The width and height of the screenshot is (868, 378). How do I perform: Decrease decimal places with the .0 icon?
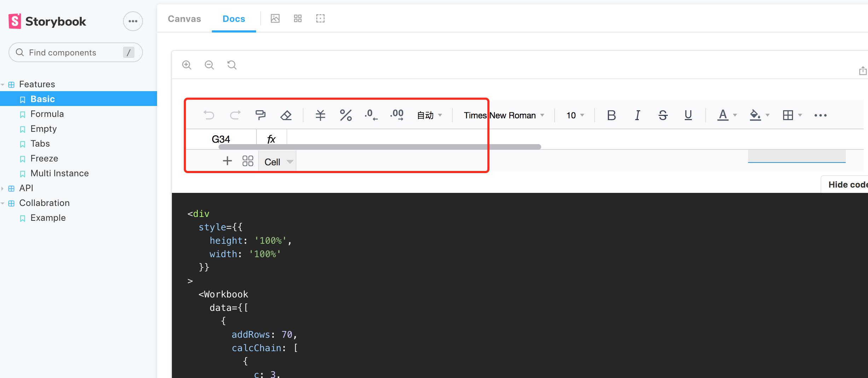370,115
